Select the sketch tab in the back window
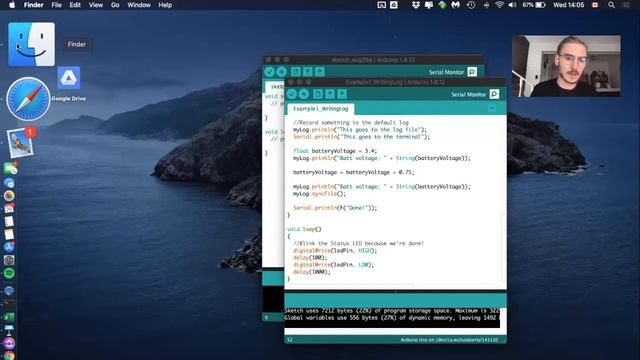This screenshot has height=360, width=640. click(275, 87)
